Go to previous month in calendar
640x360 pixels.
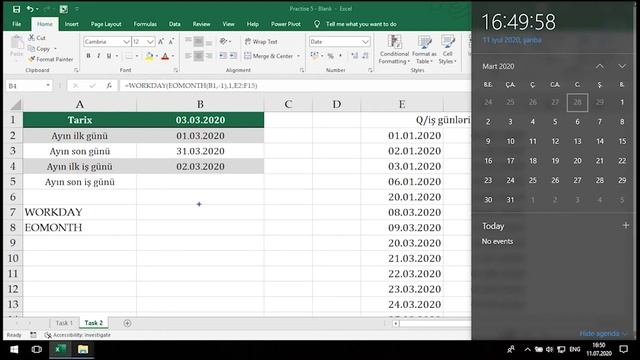[600, 66]
